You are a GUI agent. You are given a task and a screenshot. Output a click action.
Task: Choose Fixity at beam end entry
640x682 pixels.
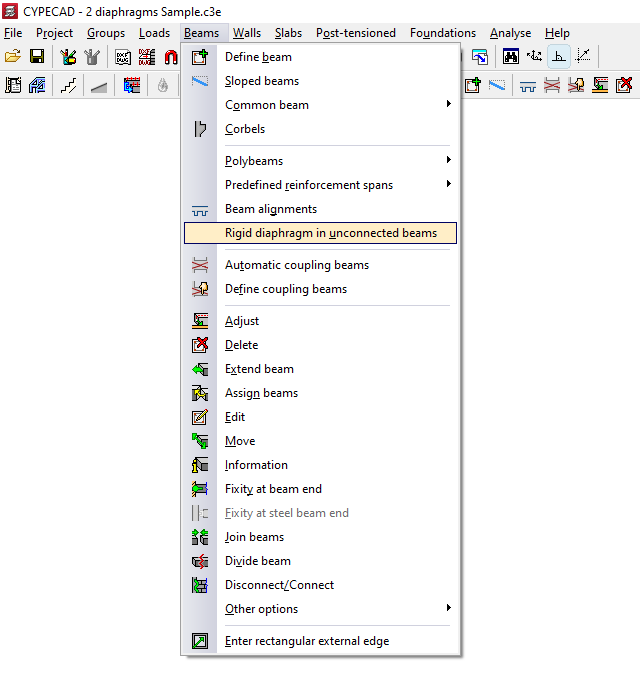click(x=320, y=489)
